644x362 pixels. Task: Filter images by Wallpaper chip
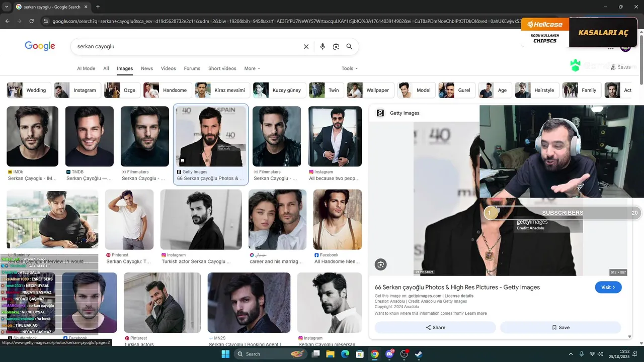[370, 90]
